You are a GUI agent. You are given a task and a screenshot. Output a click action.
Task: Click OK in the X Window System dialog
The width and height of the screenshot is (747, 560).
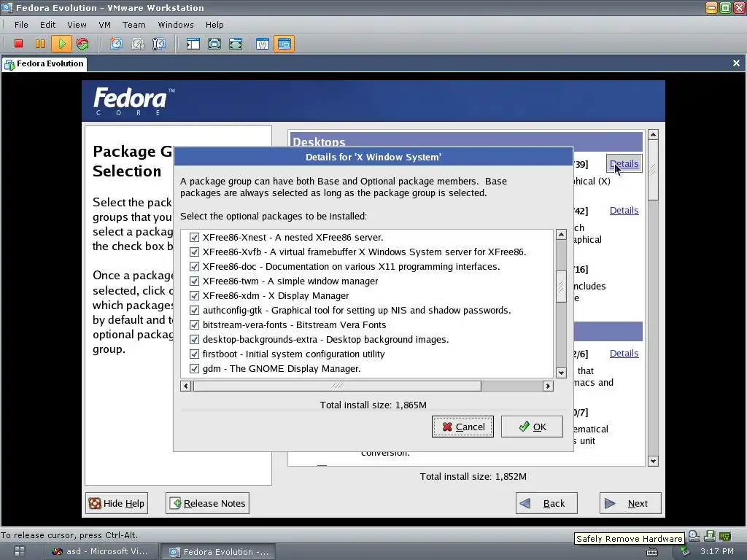[x=532, y=427]
